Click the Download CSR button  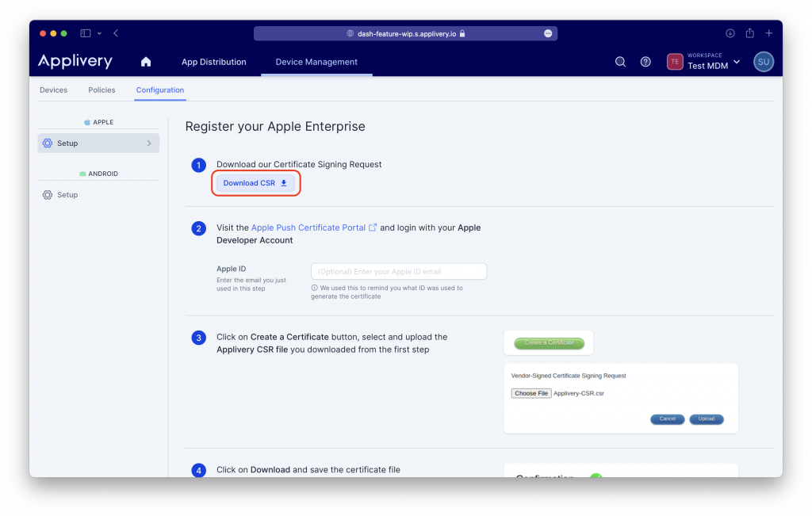(x=255, y=183)
